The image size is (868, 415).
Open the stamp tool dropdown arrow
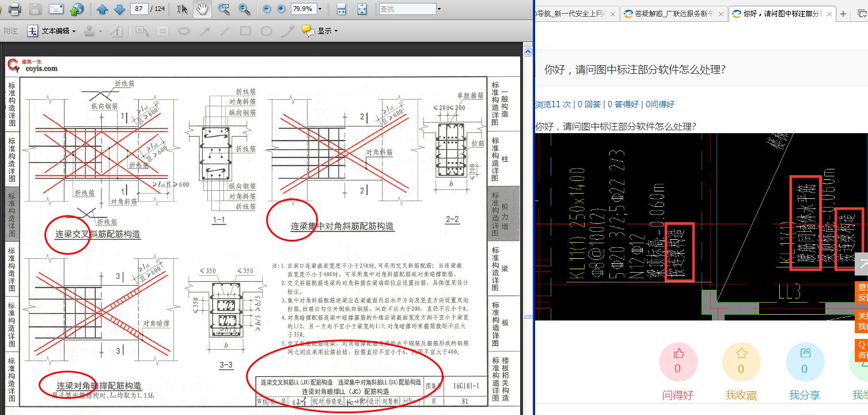(x=100, y=31)
